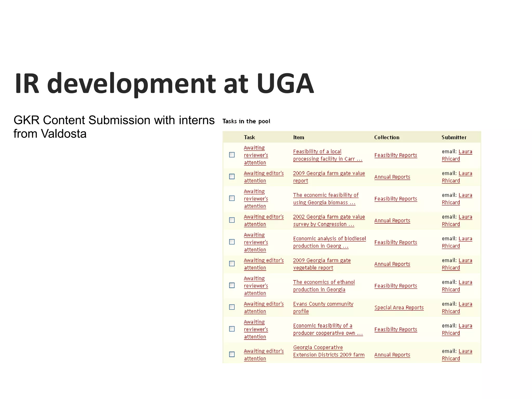Click 'Awaiting reviewer's attention' for Georgia biomass item
Image resolution: width=532 pixels, height=399 pixels.
[x=256, y=199]
